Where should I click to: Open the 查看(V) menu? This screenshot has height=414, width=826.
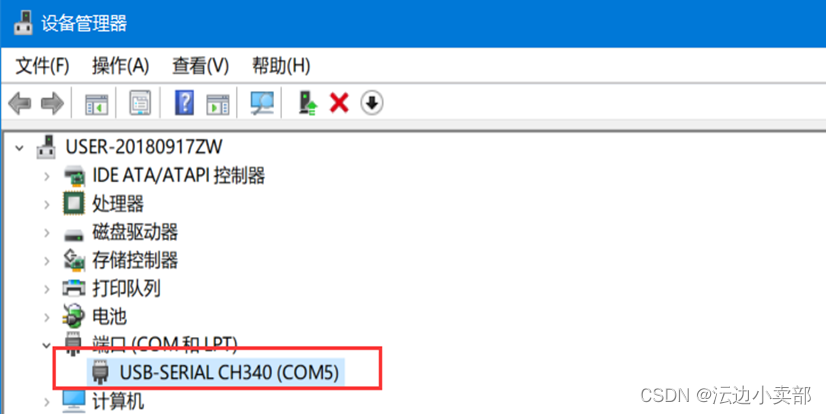click(201, 66)
